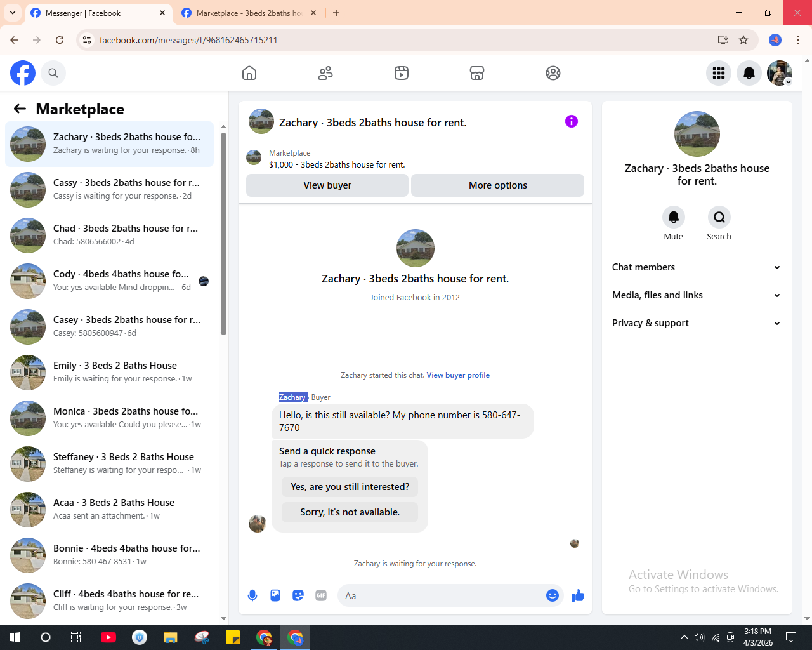The width and height of the screenshot is (812, 650).
Task: Open the Facebook menu grid icon
Action: pyautogui.click(x=719, y=73)
